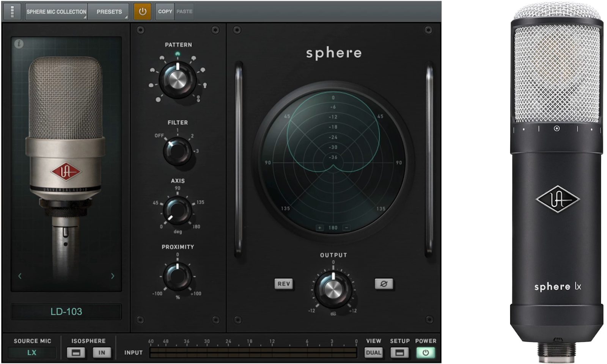Viewport: 607px width, 364px height.
Task: Click the Axis knob
Action: [177, 210]
